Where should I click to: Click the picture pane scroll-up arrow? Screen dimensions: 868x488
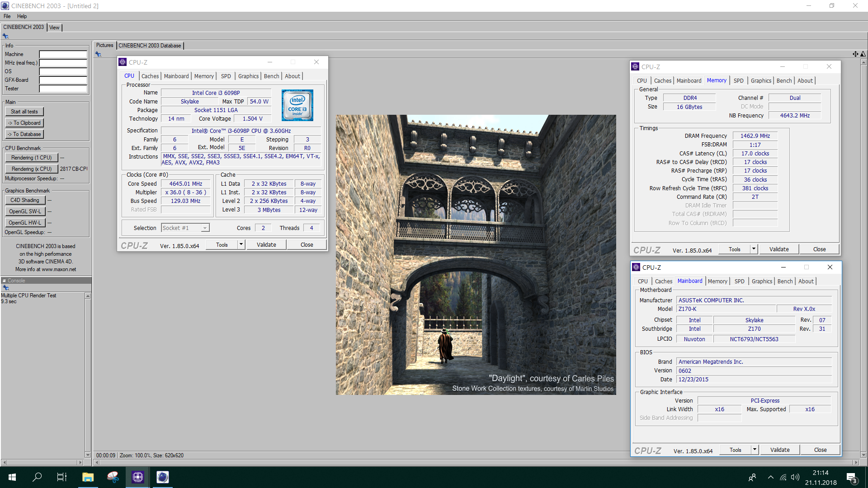863,62
